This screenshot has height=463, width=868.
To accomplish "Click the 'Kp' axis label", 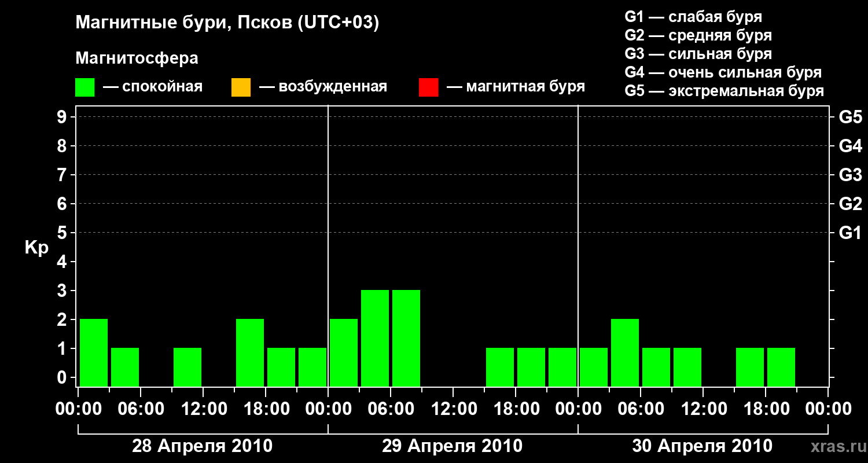I will [36, 248].
